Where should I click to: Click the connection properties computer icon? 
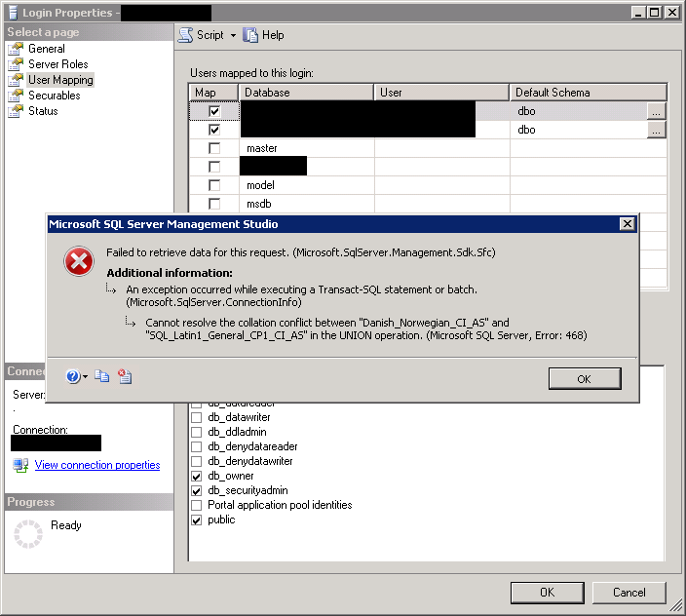(20, 465)
